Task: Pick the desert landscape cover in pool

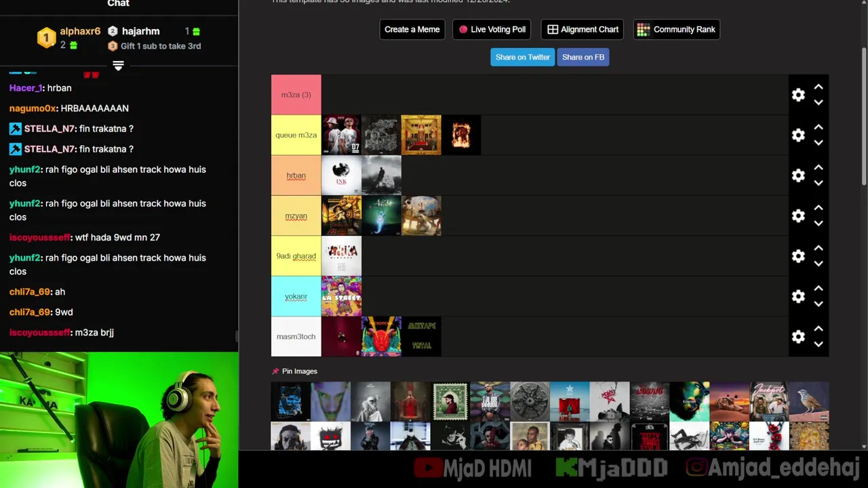Action: pos(729,401)
